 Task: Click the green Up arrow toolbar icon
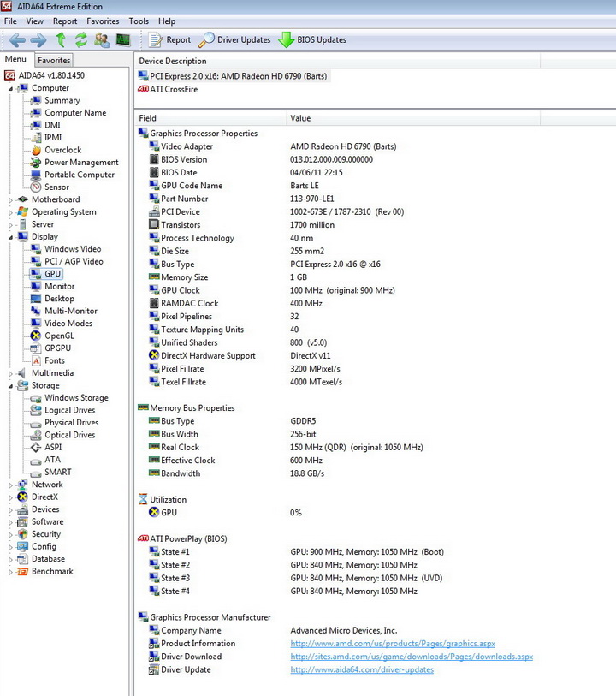(x=61, y=40)
